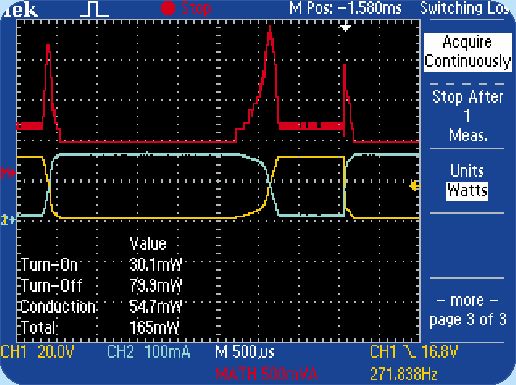Click the 165mW Total value
This screenshot has width=516, height=385.
[154, 327]
